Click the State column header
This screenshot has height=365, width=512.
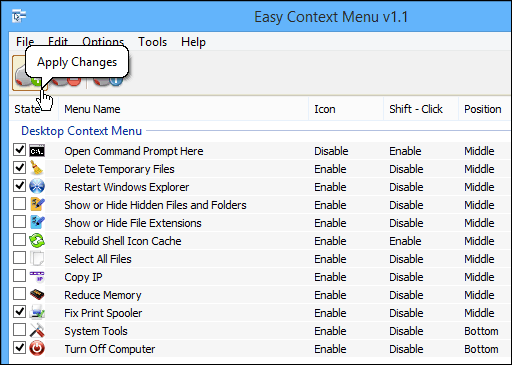coord(34,109)
